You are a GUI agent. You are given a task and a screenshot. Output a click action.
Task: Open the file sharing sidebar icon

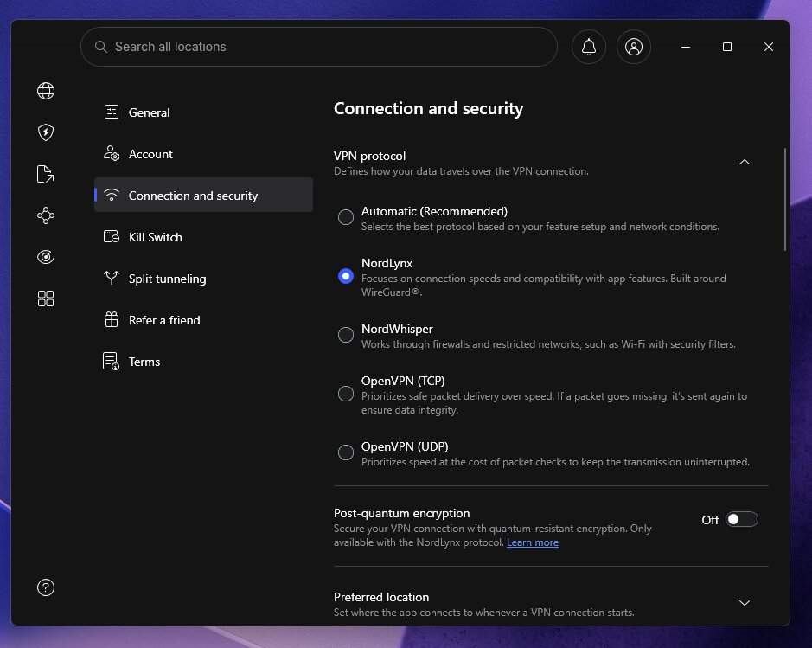pos(46,174)
